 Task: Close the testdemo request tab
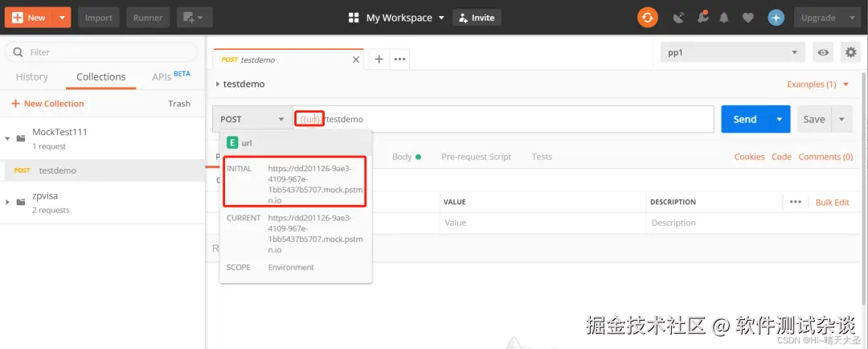point(356,60)
